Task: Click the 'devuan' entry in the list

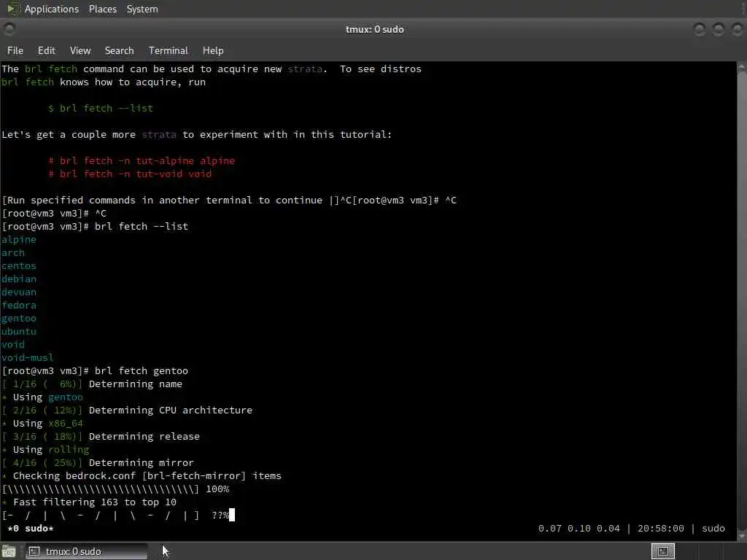Action: 18,292
